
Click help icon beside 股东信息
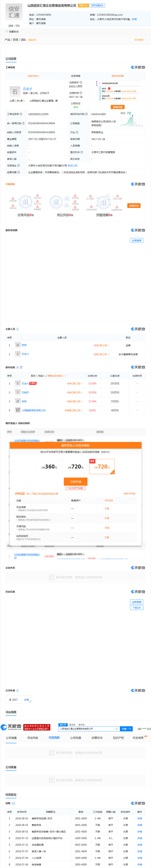coord(21,367)
